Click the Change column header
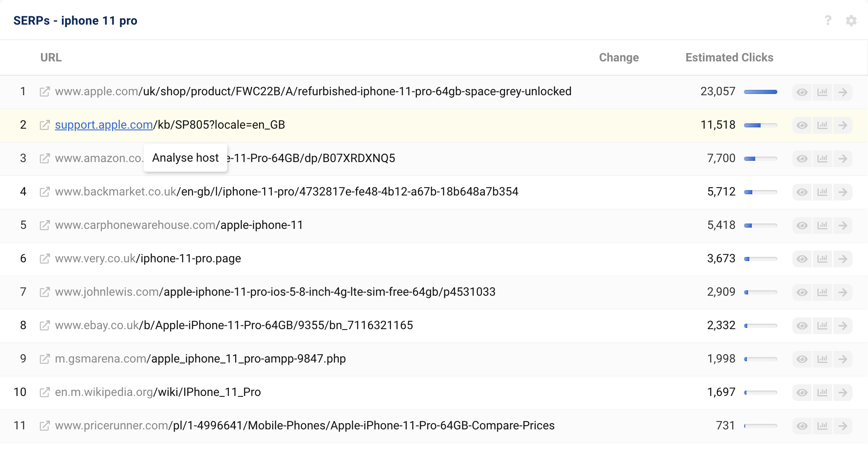Viewport: 868px width, 449px height. point(619,58)
